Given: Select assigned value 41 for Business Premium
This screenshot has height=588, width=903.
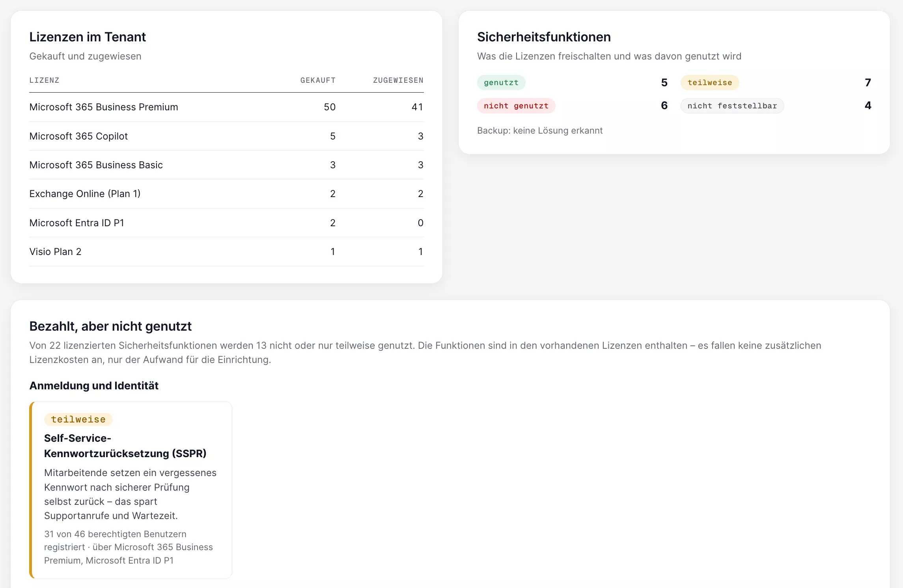Looking at the screenshot, I should 417,107.
